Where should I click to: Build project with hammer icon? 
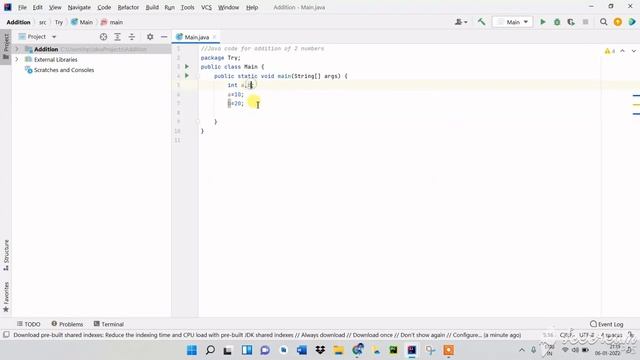(x=482, y=22)
